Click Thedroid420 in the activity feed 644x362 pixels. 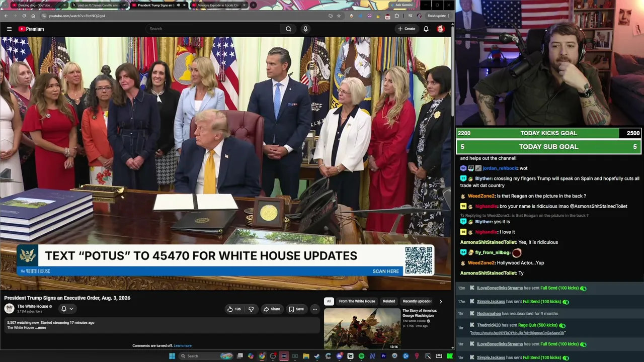489,325
